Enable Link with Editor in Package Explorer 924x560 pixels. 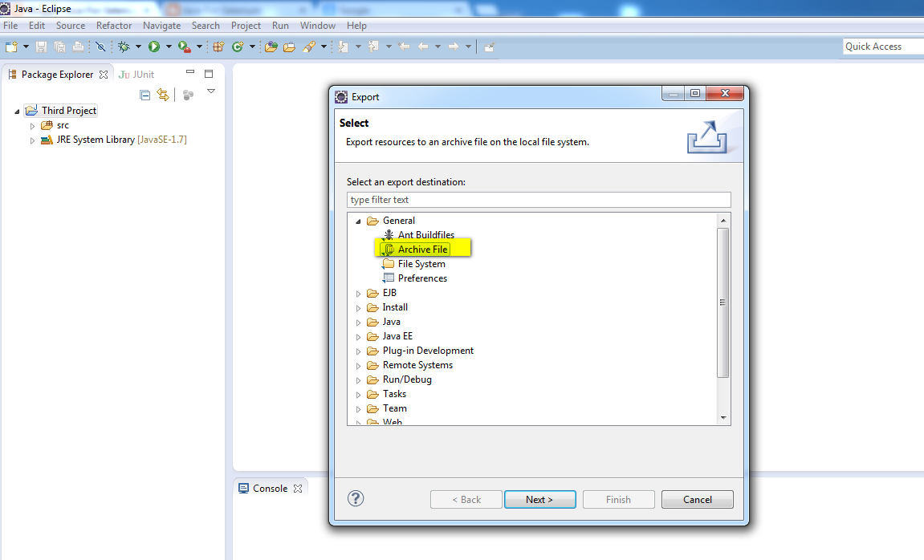[x=163, y=94]
